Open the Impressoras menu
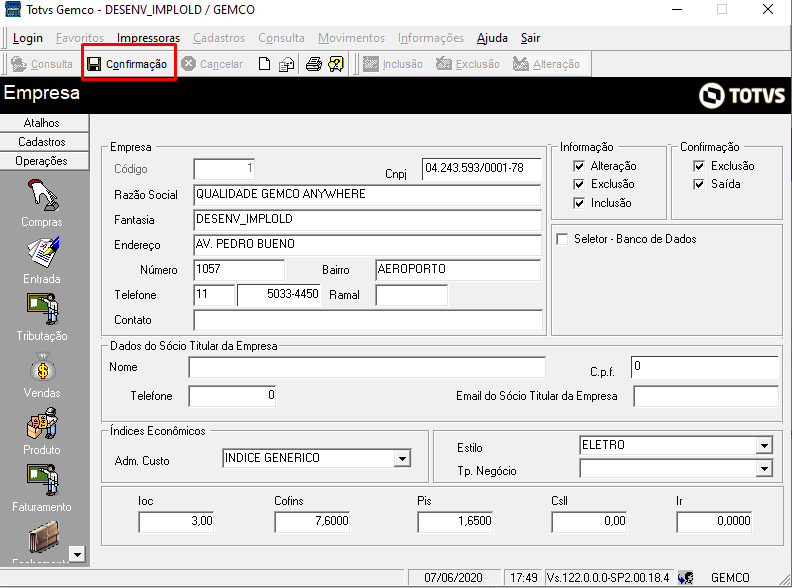This screenshot has height=588, width=792. coord(148,38)
